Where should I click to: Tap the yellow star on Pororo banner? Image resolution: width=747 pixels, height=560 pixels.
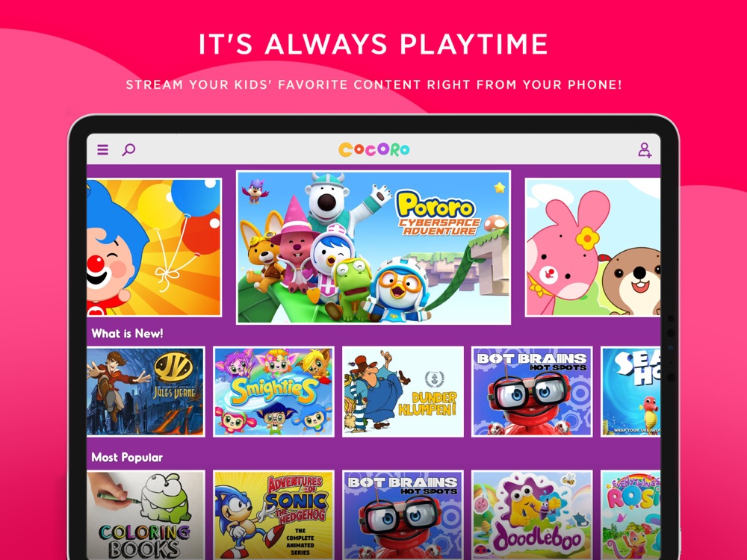[499, 187]
